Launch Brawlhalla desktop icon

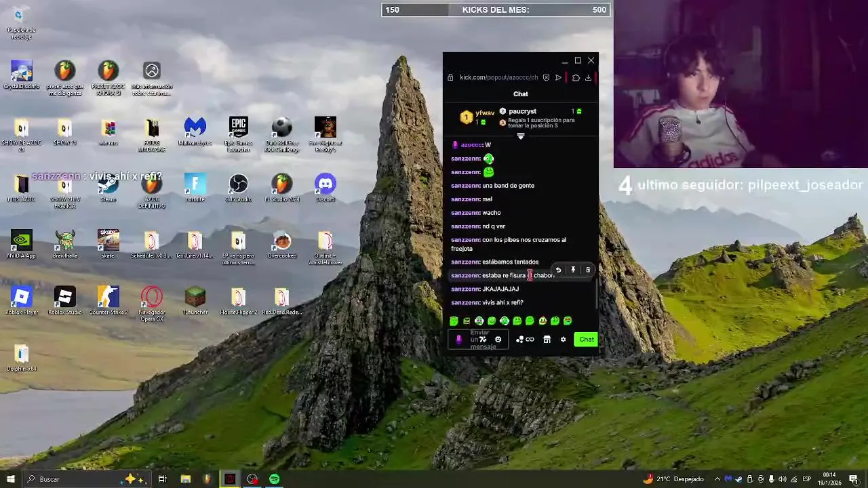pos(64,244)
